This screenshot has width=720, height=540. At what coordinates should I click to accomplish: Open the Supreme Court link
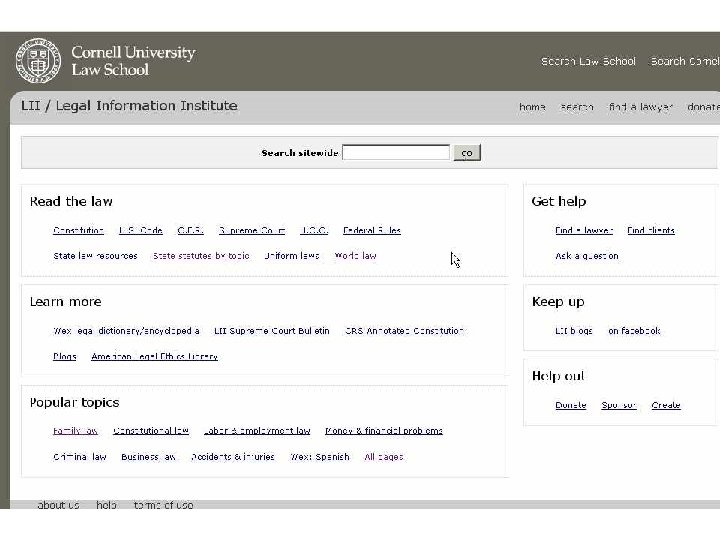tap(252, 230)
